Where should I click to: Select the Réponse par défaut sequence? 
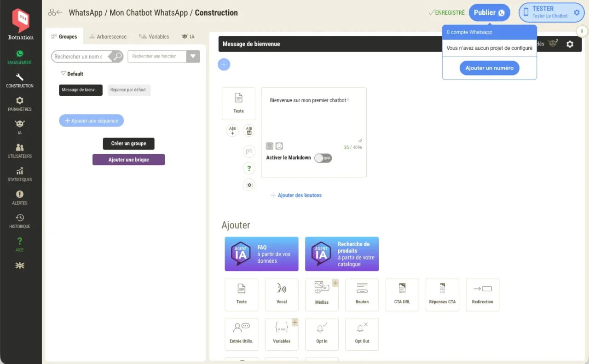pos(129,90)
